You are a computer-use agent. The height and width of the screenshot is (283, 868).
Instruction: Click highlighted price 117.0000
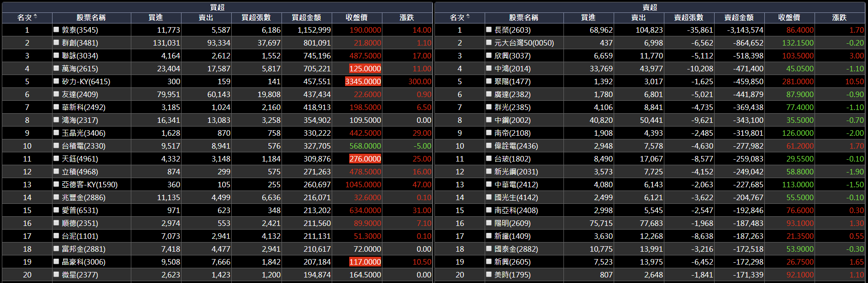[365, 262]
